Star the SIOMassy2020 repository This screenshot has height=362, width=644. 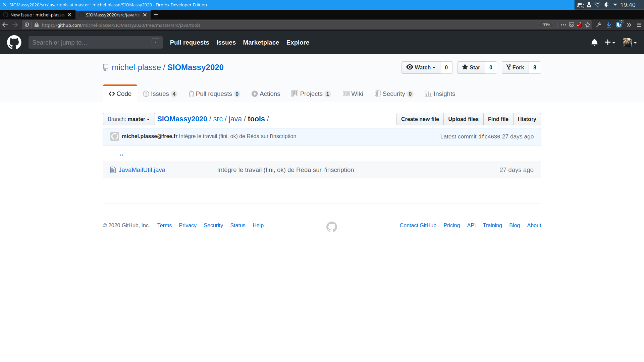(471, 67)
